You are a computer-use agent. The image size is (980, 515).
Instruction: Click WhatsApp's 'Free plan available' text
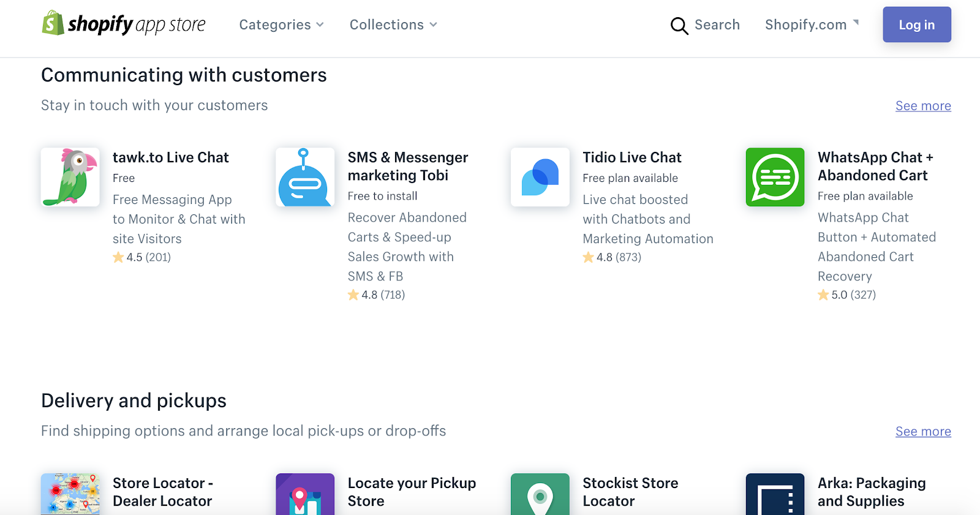[865, 196]
